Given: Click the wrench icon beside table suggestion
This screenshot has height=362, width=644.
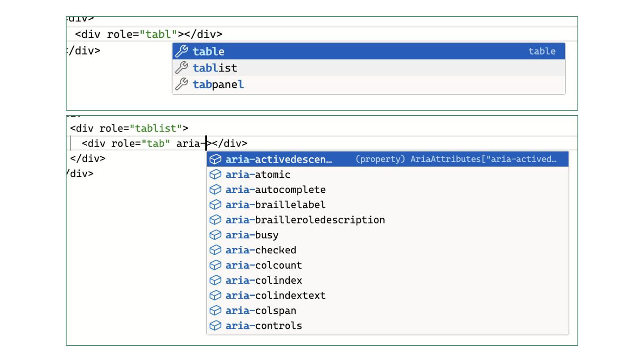Looking at the screenshot, I should point(181,51).
